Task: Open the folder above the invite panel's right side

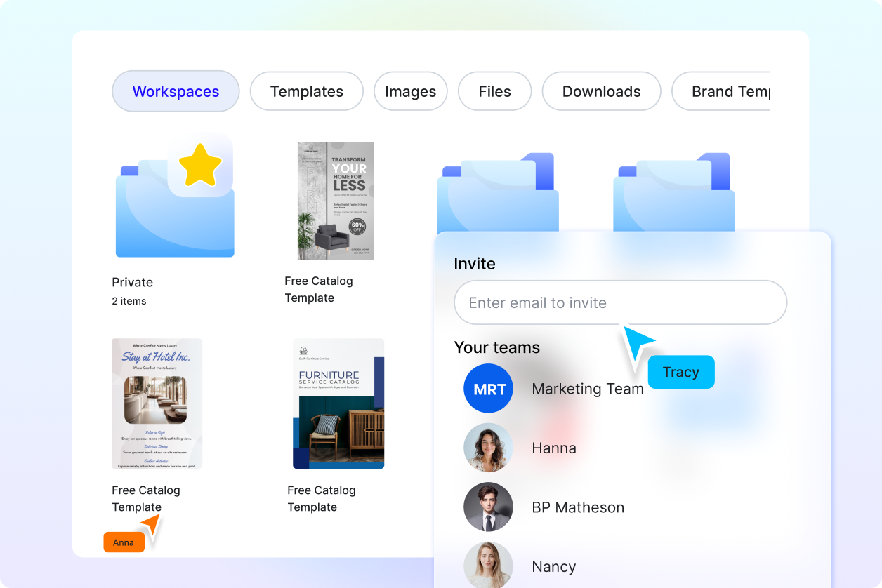Action: click(674, 193)
